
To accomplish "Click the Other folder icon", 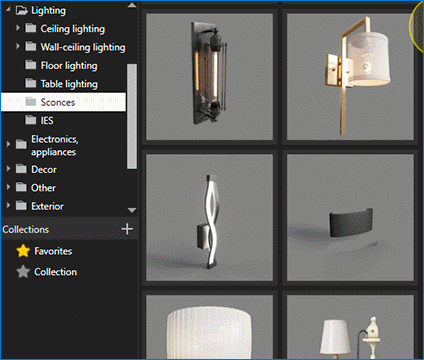I will [21, 187].
